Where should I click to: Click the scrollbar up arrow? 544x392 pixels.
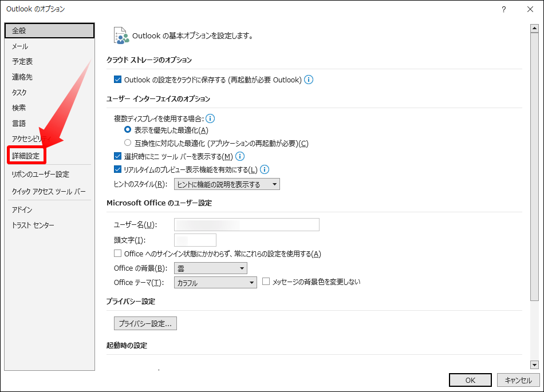[534, 28]
